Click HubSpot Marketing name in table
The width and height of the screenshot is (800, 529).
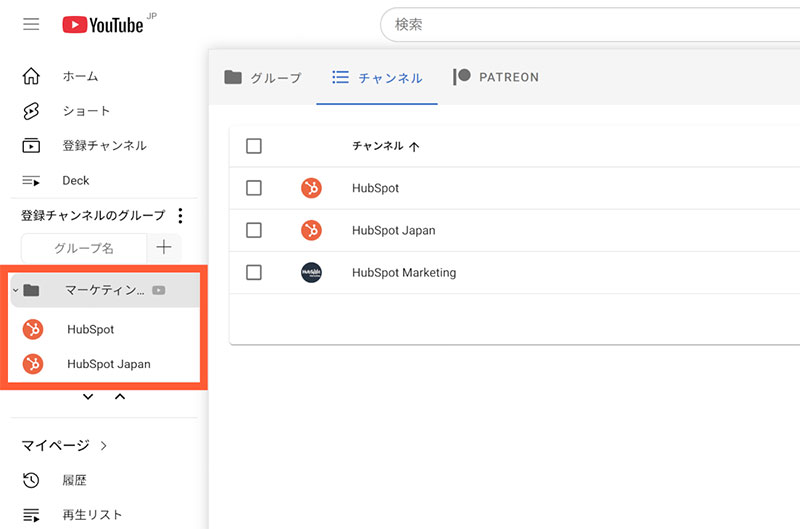point(404,273)
